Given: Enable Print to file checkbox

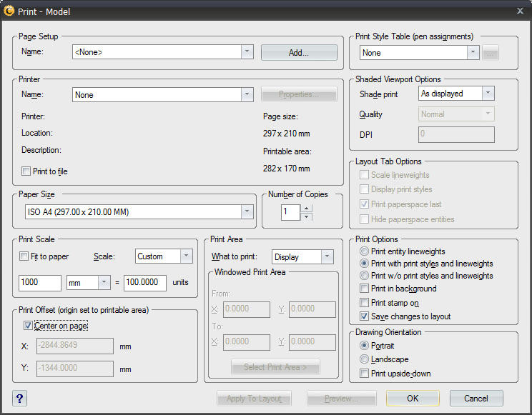Looking at the screenshot, I should click(26, 171).
